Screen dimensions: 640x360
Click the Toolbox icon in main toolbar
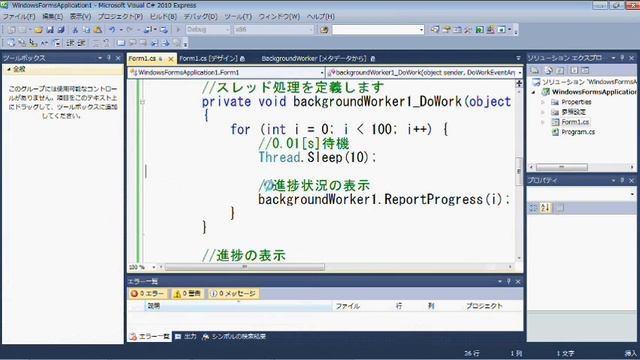pos(468,30)
